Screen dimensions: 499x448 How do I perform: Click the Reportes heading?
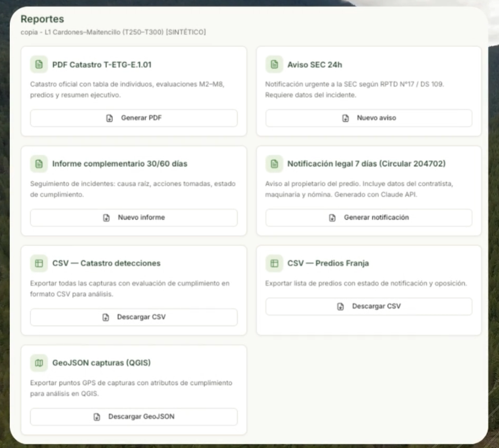click(42, 19)
